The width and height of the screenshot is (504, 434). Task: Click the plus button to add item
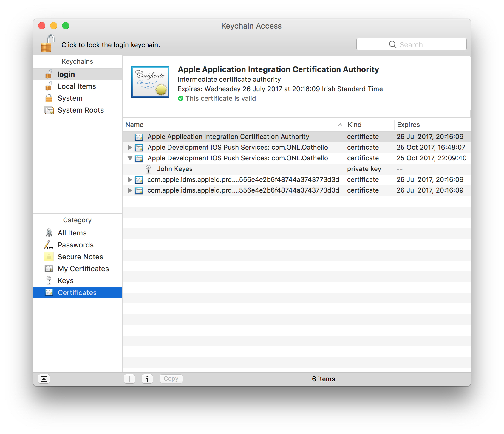point(129,379)
